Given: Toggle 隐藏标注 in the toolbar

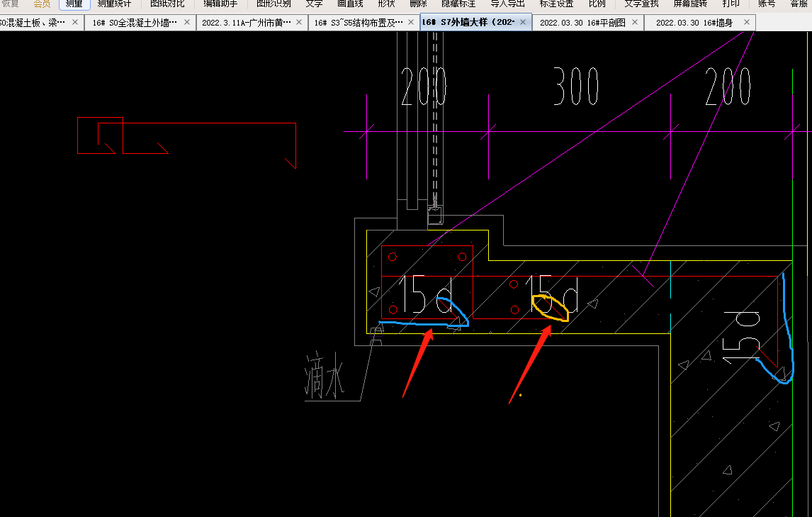Looking at the screenshot, I should pyautogui.click(x=458, y=4).
